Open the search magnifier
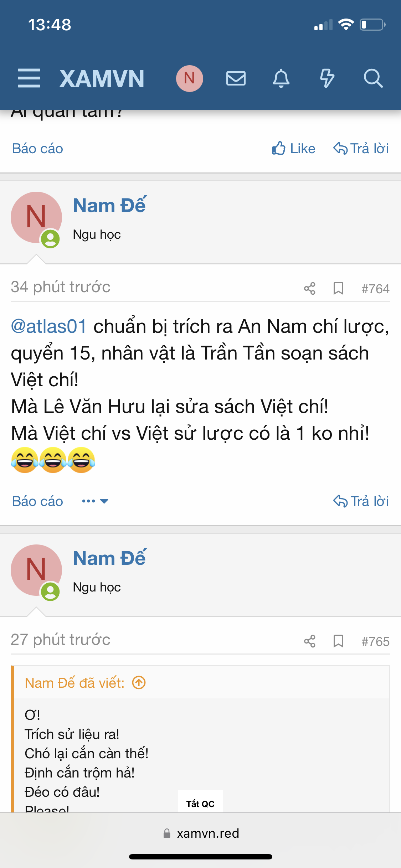 coord(373,78)
